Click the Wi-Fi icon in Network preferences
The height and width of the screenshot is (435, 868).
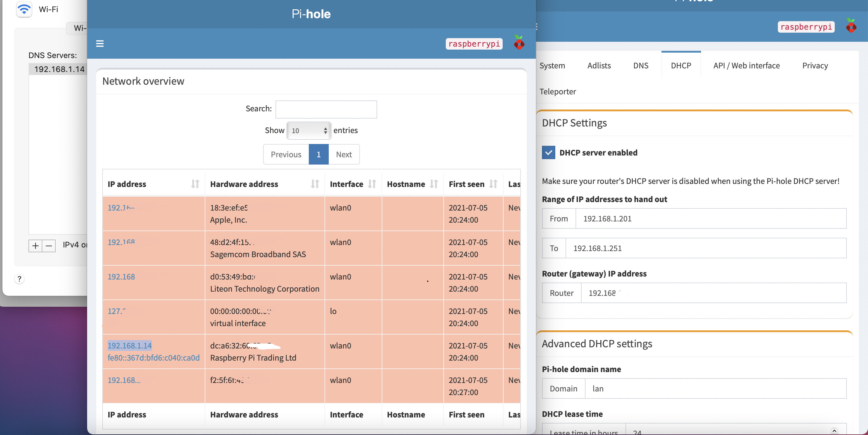[x=24, y=9]
